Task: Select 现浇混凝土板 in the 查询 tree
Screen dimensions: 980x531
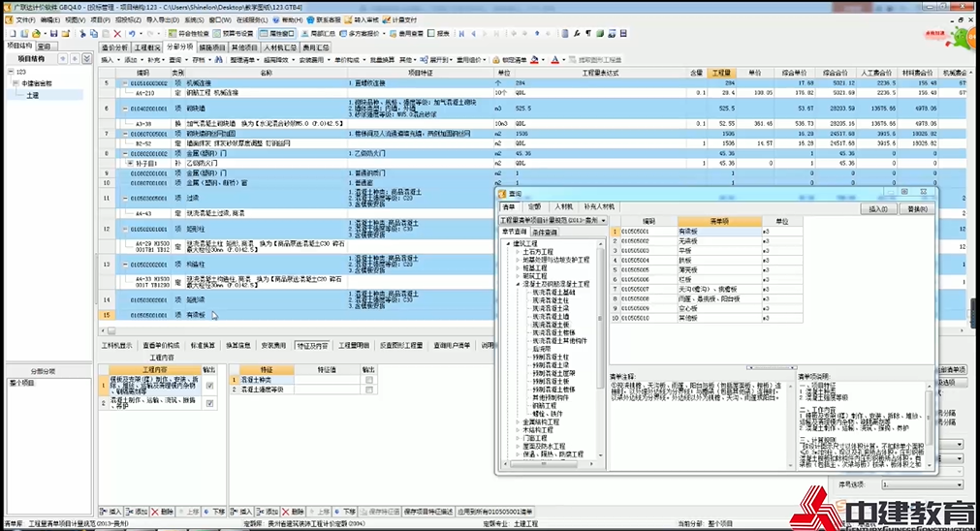Action: click(551, 325)
